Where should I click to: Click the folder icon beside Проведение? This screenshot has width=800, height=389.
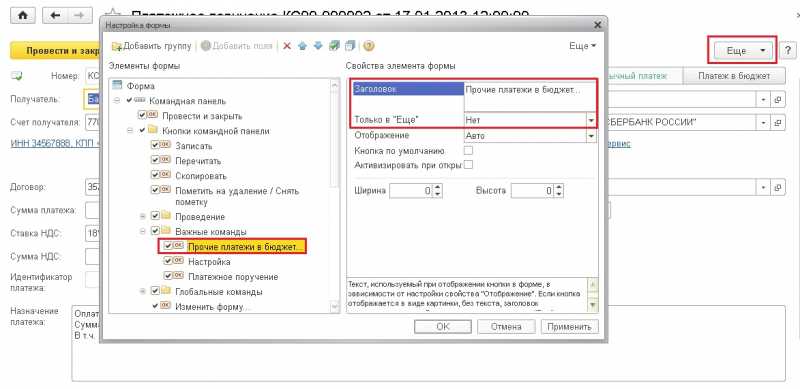point(166,216)
